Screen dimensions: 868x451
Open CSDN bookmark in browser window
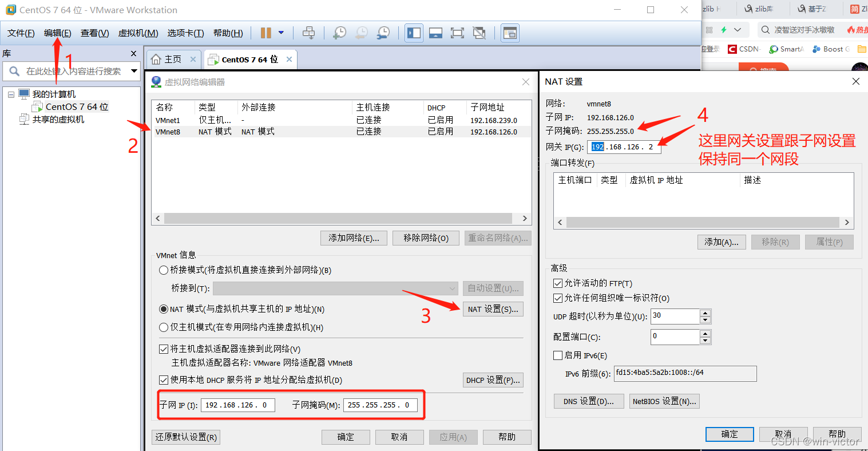pos(744,49)
